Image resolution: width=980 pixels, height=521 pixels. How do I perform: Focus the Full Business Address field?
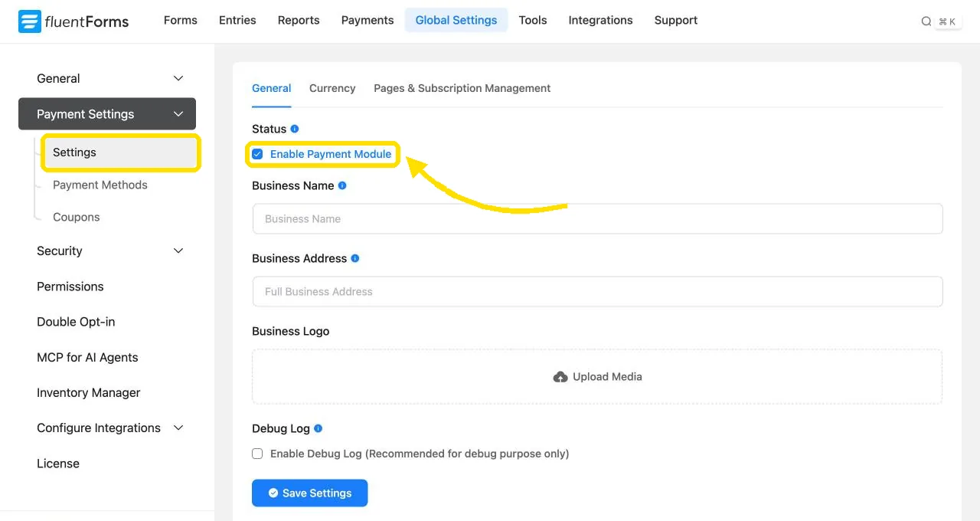(x=597, y=291)
